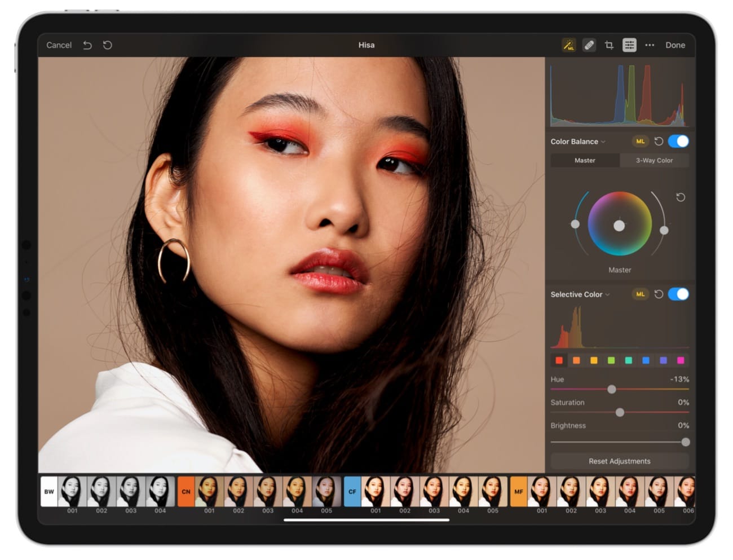Screen dimensions: 733x560
Task: Tap Done to finish editing
Action: (675, 45)
